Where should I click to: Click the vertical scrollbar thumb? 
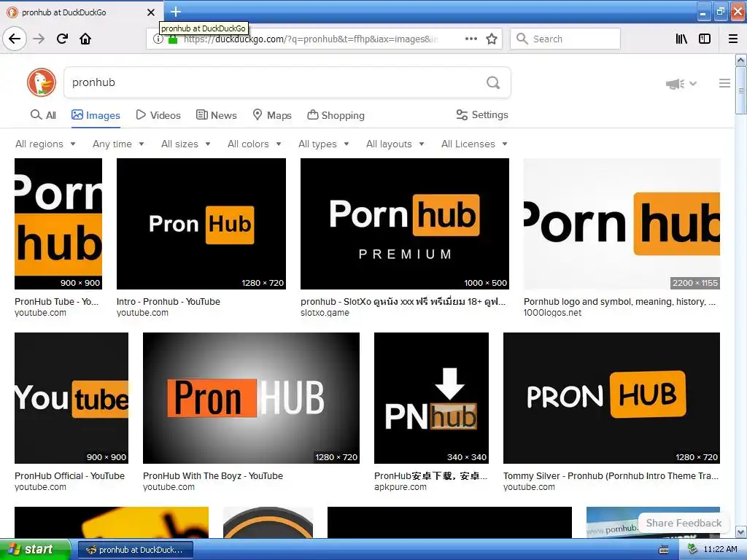pyautogui.click(x=741, y=90)
